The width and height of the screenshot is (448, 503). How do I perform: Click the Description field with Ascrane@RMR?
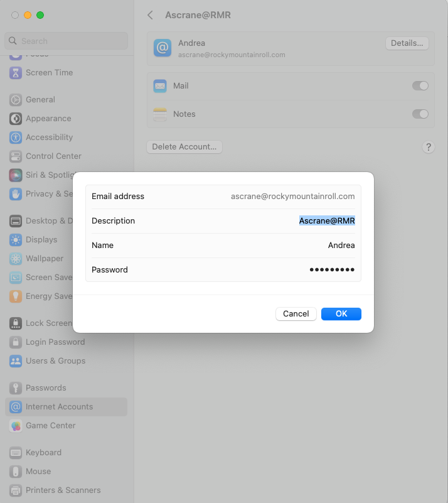click(x=326, y=221)
